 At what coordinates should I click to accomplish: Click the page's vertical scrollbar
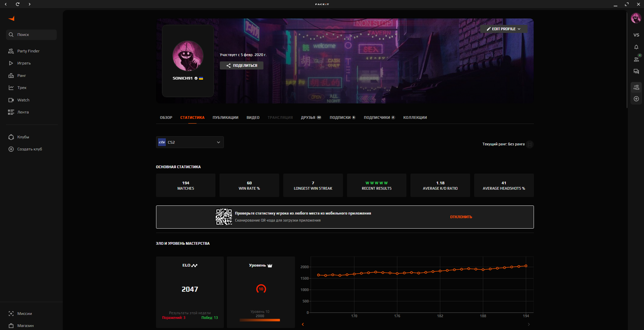click(x=627, y=60)
